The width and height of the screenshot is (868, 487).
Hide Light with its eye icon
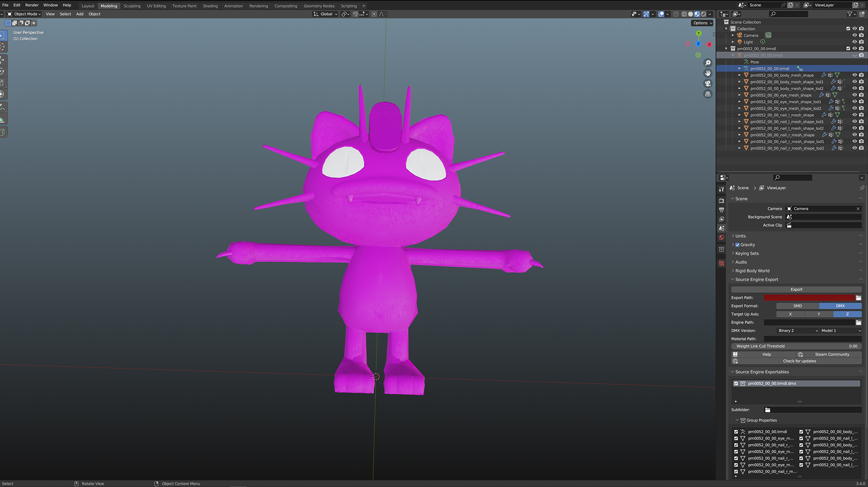(x=854, y=42)
